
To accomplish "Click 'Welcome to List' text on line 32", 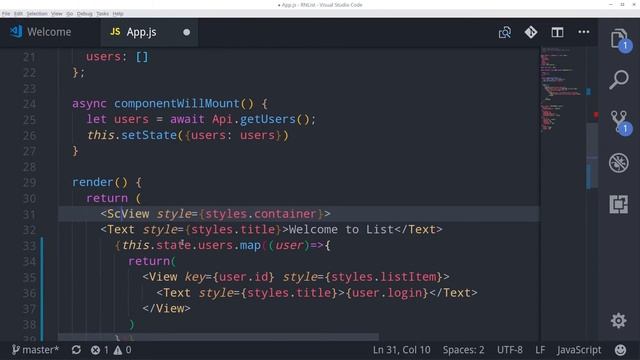I will point(341,229).
